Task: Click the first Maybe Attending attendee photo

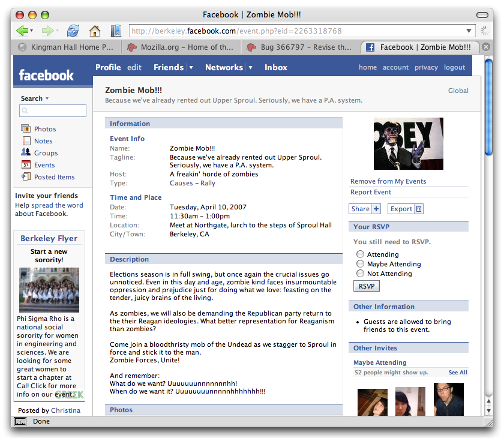Action: 373,402
